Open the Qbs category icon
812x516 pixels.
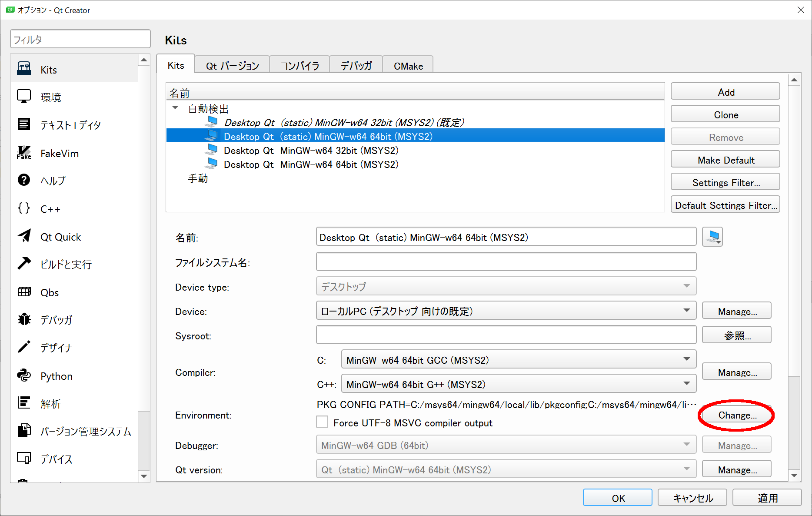[24, 292]
